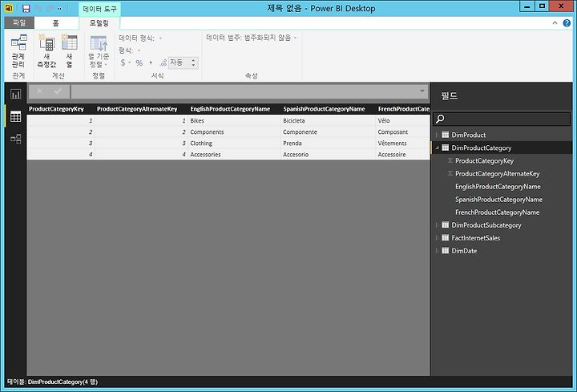Select the Modeling (모델링) tab
The image size is (577, 392).
pos(99,23)
